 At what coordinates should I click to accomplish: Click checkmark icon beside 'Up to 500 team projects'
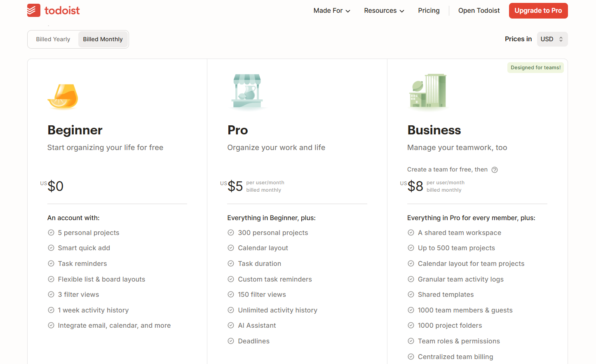[x=411, y=248]
